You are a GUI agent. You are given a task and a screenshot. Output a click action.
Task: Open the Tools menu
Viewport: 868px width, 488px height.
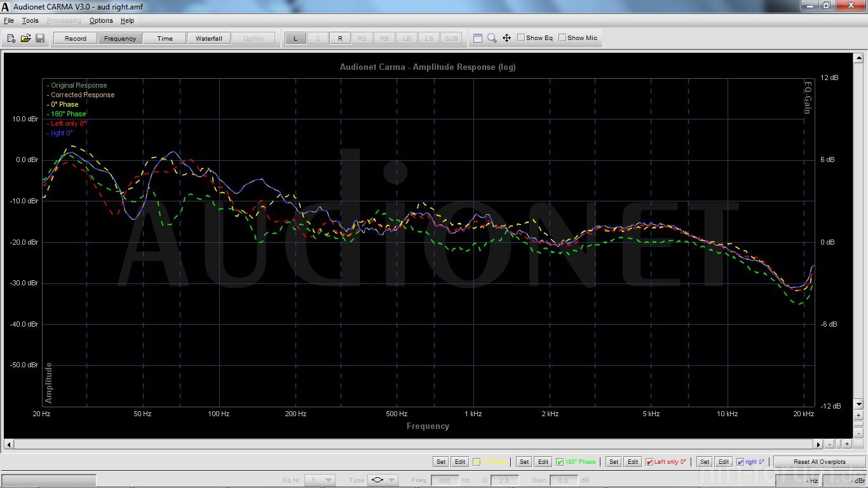click(30, 21)
